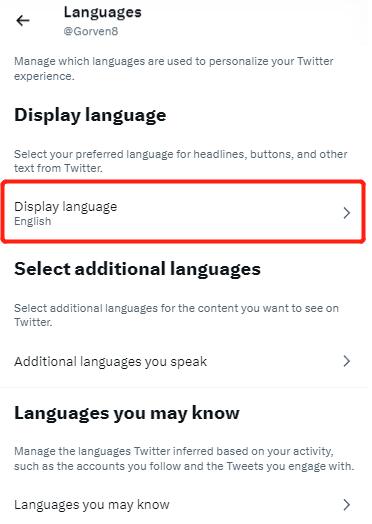The width and height of the screenshot is (372, 524).
Task: Tap the chevron on Languages you may know row
Action: coord(347,505)
